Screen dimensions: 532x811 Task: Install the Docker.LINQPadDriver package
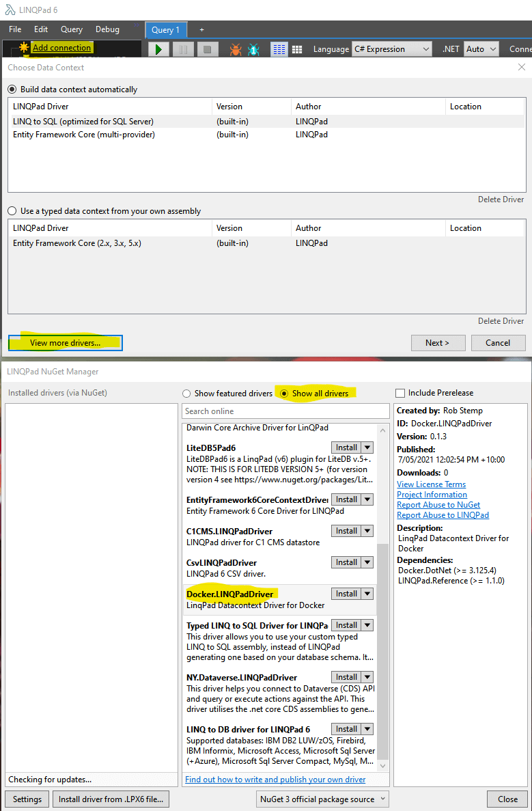[346, 594]
